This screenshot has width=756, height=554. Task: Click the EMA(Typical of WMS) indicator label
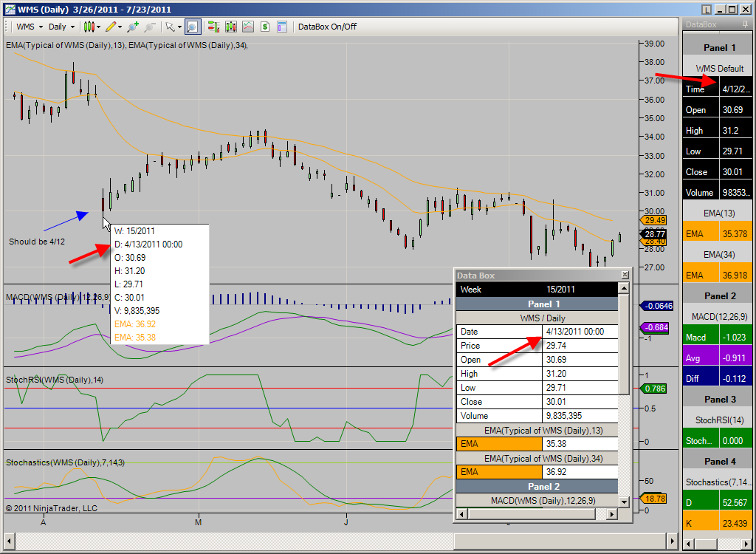pyautogui.click(x=127, y=45)
